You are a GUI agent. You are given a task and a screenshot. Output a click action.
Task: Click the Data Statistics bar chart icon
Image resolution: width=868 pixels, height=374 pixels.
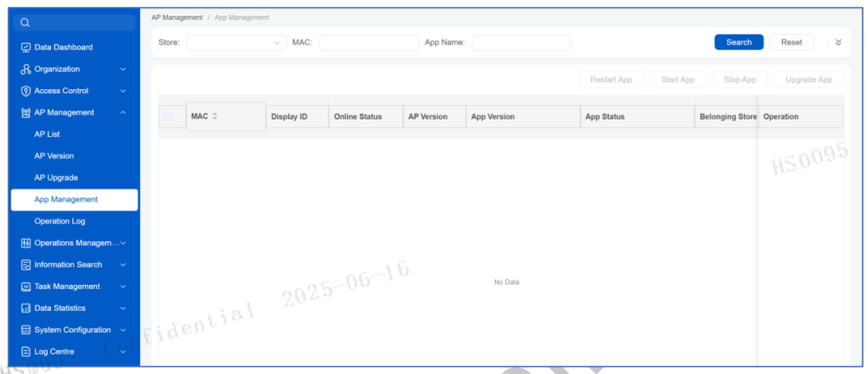pyautogui.click(x=25, y=308)
